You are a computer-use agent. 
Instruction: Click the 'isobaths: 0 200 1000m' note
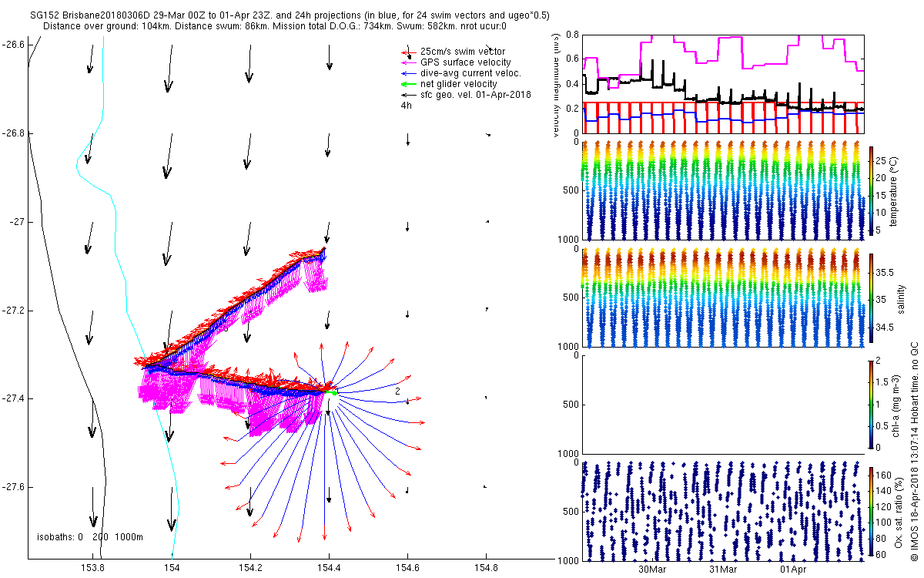[90, 536]
